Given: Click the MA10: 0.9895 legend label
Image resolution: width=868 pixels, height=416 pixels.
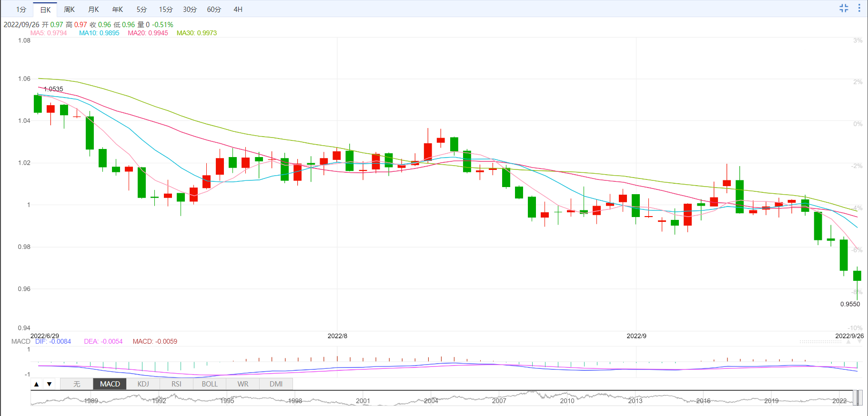Looking at the screenshot, I should (99, 33).
